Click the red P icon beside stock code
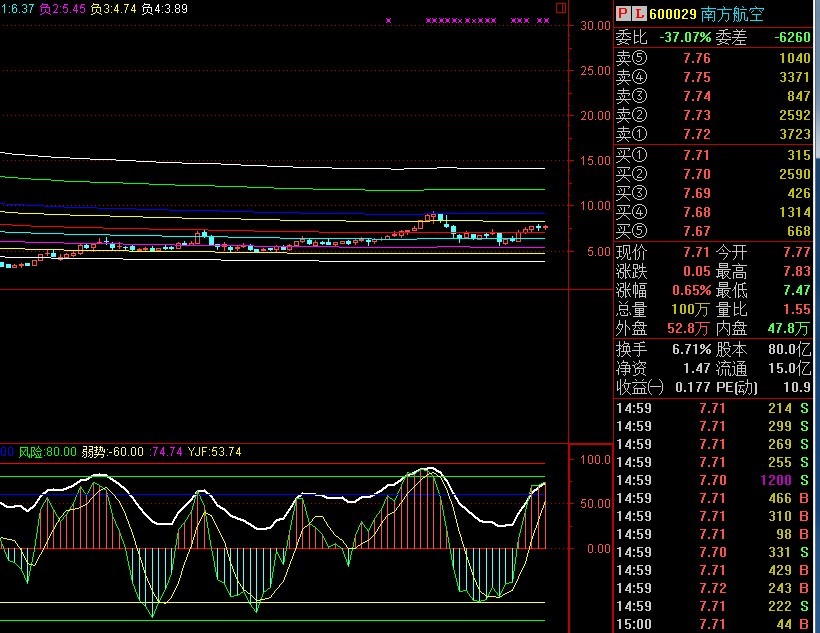The height and width of the screenshot is (633, 820). [622, 14]
